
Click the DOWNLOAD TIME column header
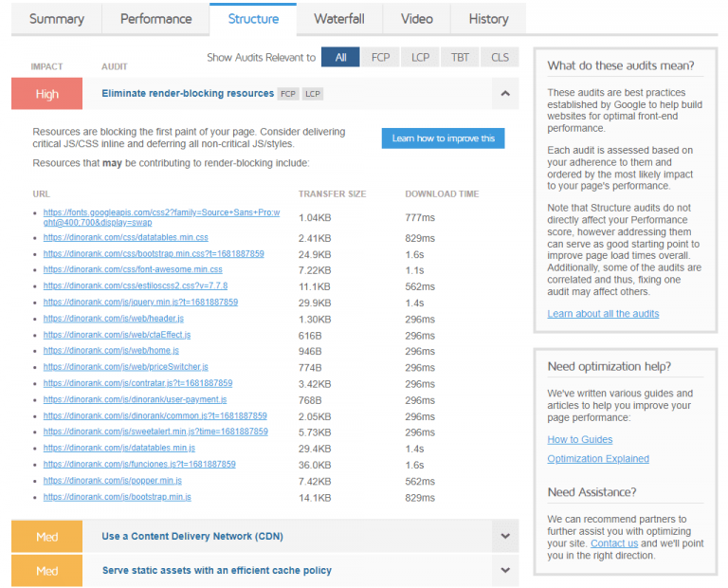click(x=442, y=194)
